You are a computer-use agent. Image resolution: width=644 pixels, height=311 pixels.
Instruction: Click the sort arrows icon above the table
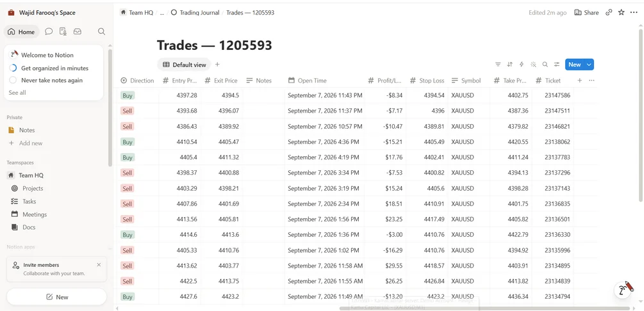[509, 65]
